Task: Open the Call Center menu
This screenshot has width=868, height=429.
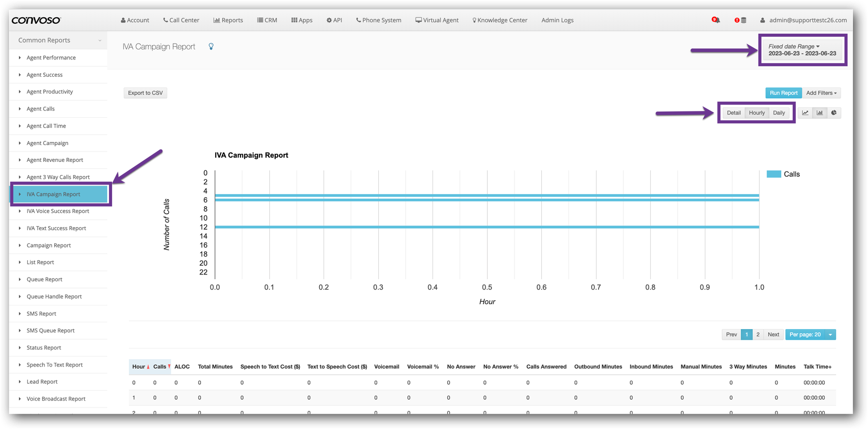Action: click(x=181, y=21)
